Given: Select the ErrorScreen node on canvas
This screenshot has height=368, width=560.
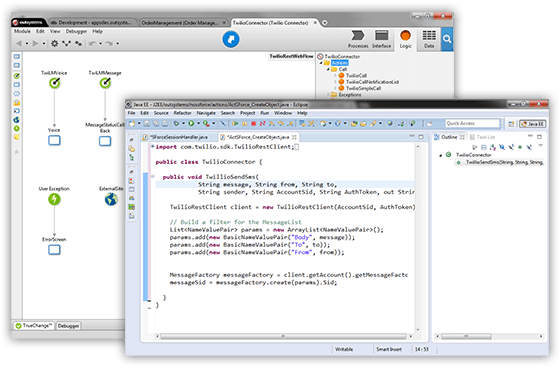Looking at the screenshot, I should [54, 250].
